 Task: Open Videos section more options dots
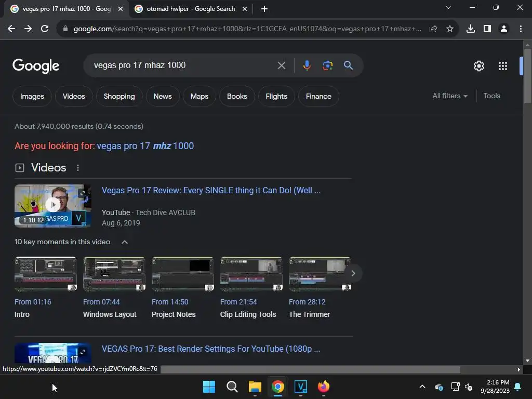(x=78, y=168)
